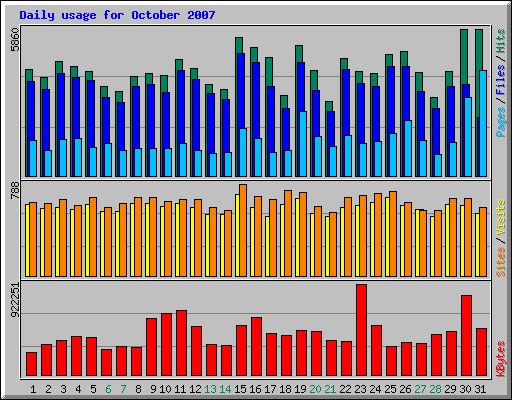Click day label 26 on the x-axis
Image resolution: width=512 pixels, height=400 pixels.
[x=405, y=389]
